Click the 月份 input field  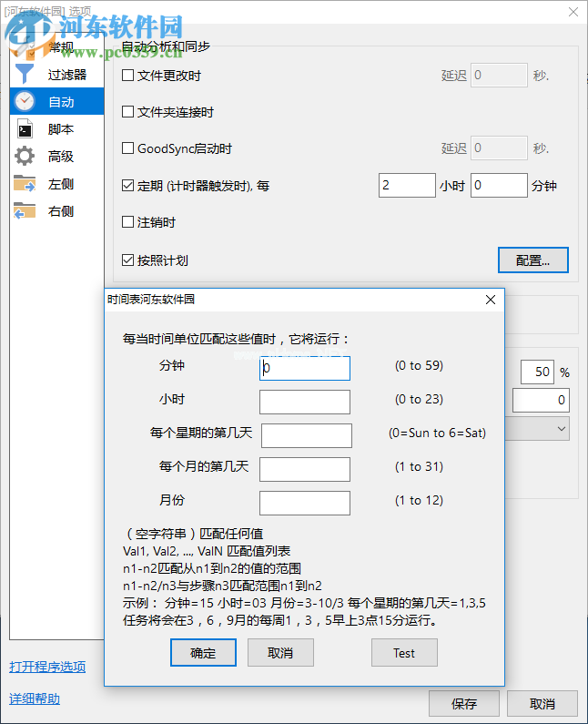tap(305, 503)
